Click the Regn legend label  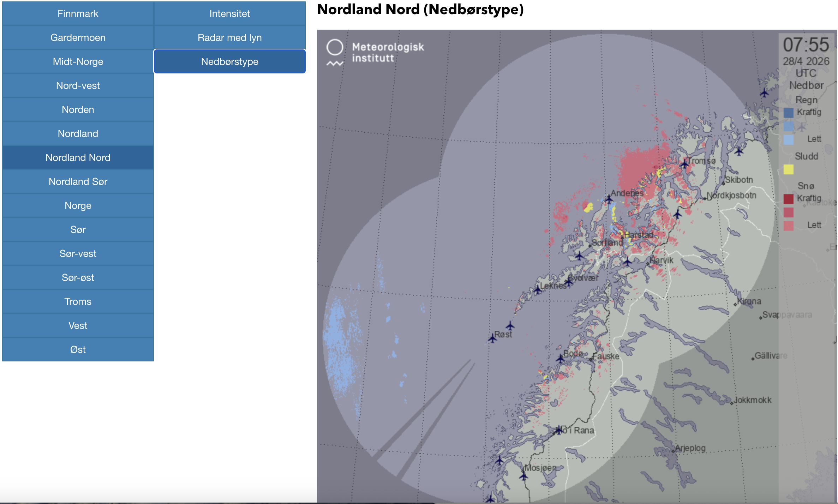pyautogui.click(x=806, y=100)
